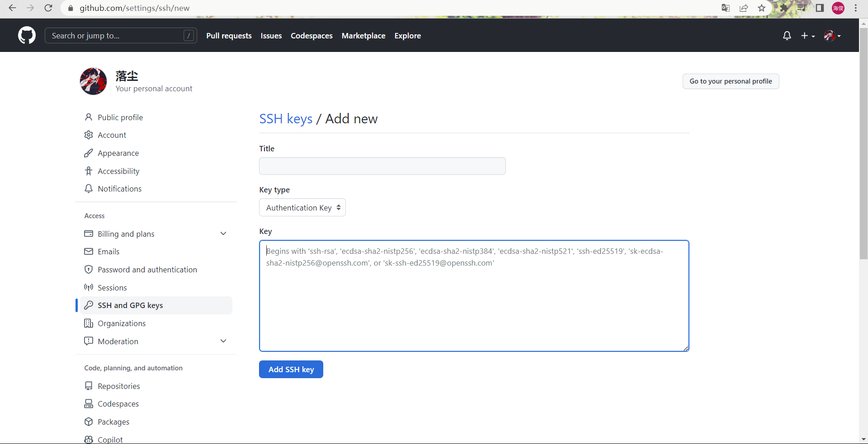Image resolution: width=868 pixels, height=444 pixels.
Task: Click the Repositories icon in sidebar
Action: (x=89, y=386)
